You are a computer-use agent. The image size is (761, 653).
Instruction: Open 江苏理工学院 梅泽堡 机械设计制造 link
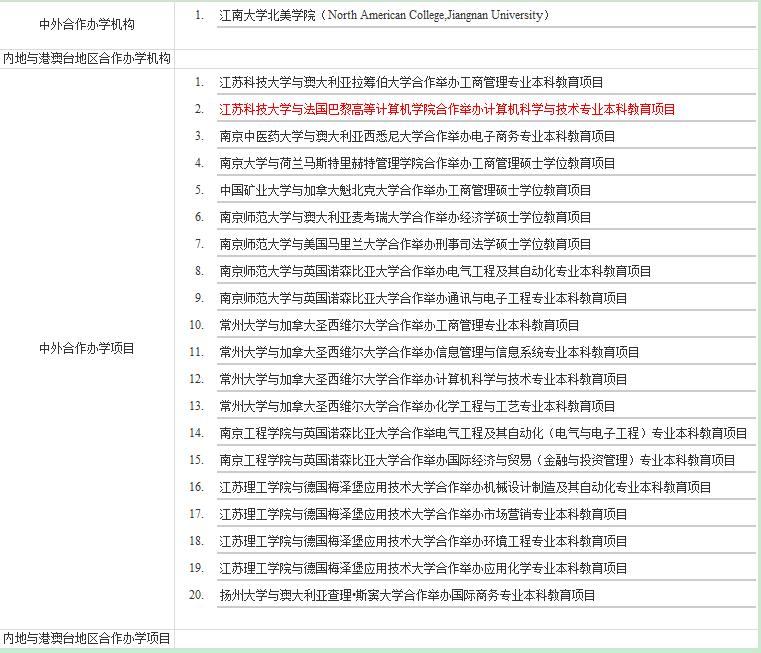[x=465, y=487]
